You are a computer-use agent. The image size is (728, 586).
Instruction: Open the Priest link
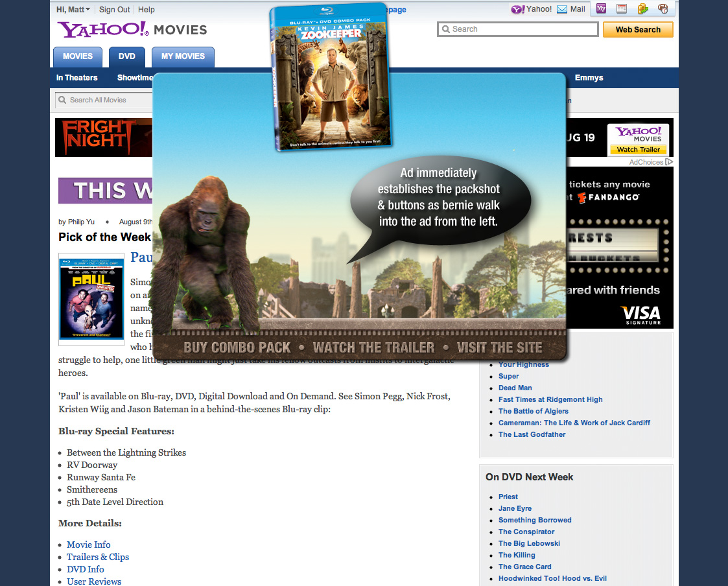[x=508, y=497]
